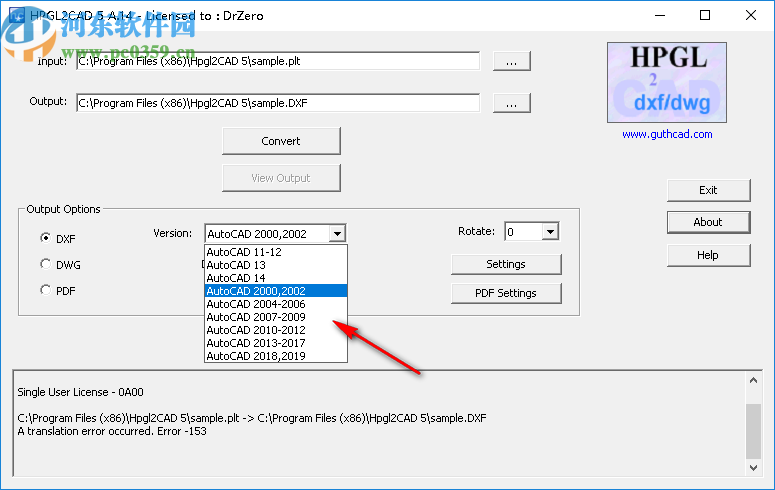The image size is (775, 490).
Task: Browse for input file with ... button
Action: (512, 61)
